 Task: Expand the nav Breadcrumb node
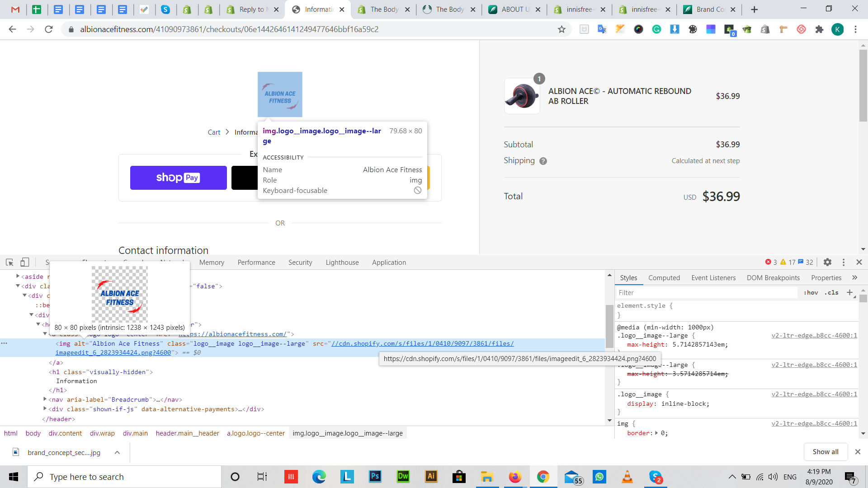(45, 399)
